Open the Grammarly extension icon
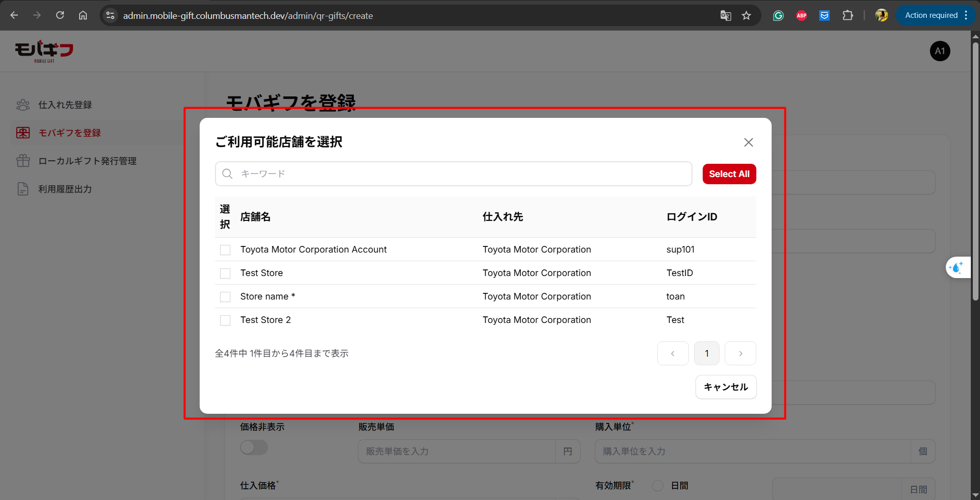Image resolution: width=980 pixels, height=500 pixels. pos(778,15)
